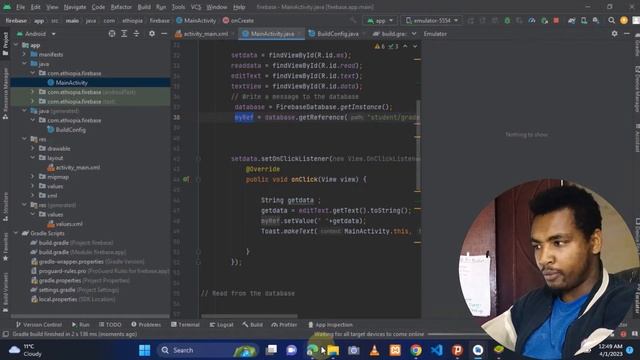Image resolution: width=640 pixels, height=360 pixels.
Task: Click Select Opened File target icon
Action: pos(112,34)
